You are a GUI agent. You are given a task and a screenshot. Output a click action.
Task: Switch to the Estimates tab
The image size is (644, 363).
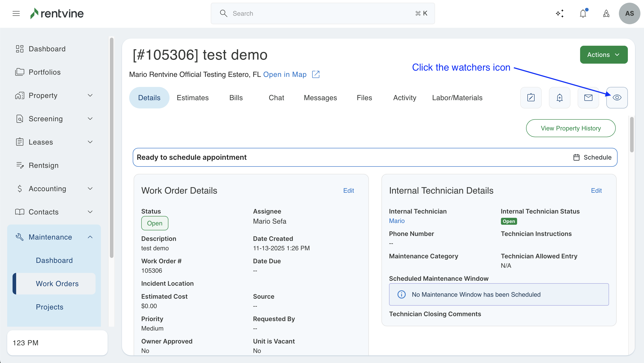[x=192, y=98]
